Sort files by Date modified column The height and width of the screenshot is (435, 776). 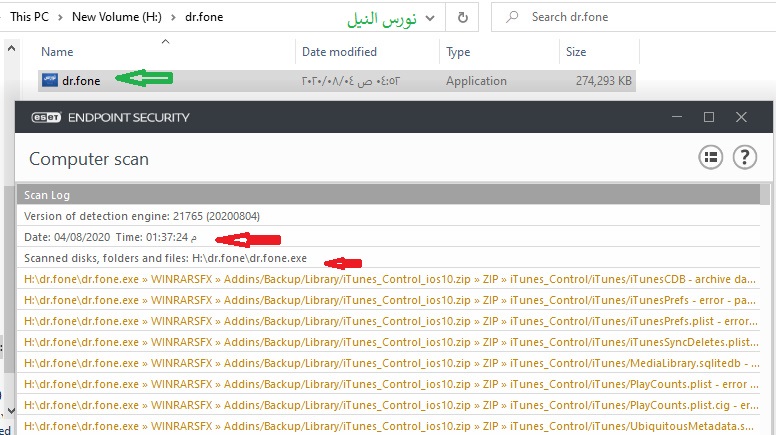tap(339, 52)
